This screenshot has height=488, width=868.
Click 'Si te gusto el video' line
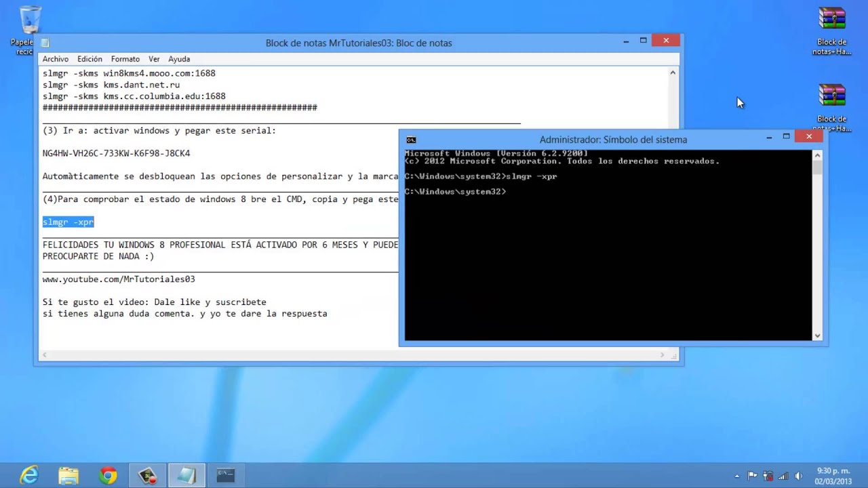tap(155, 302)
